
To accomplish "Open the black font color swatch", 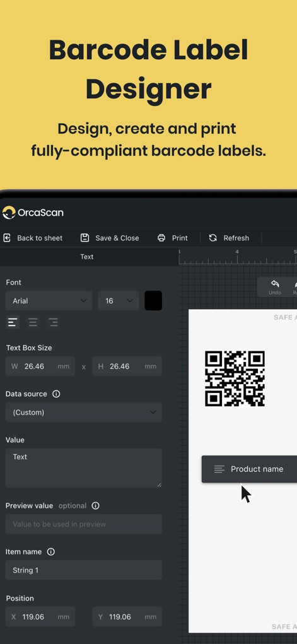I will [153, 301].
